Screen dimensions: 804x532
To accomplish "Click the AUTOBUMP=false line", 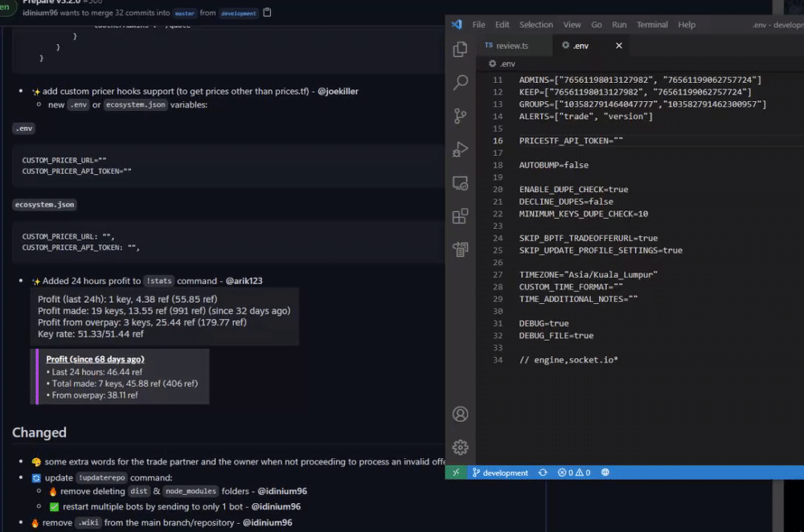I will (x=554, y=165).
